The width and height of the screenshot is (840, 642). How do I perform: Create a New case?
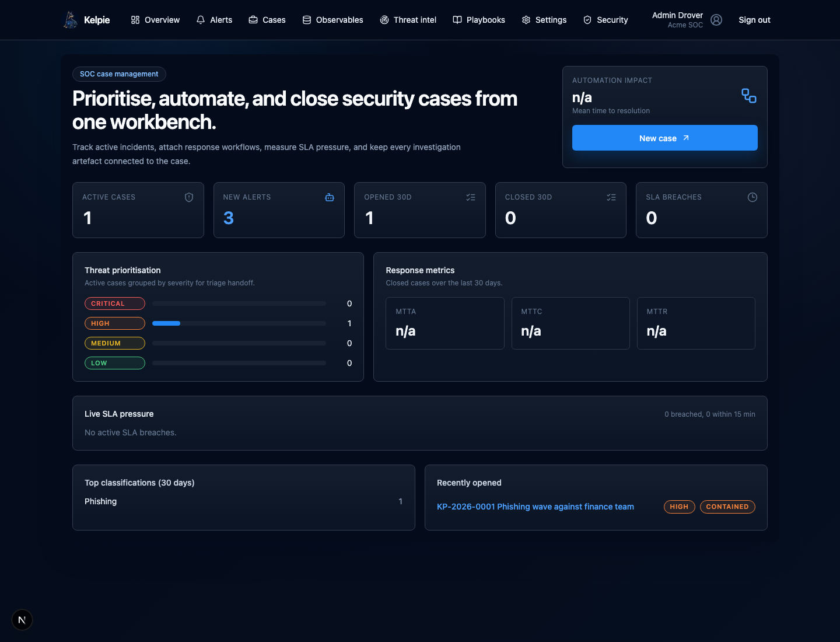coord(665,138)
